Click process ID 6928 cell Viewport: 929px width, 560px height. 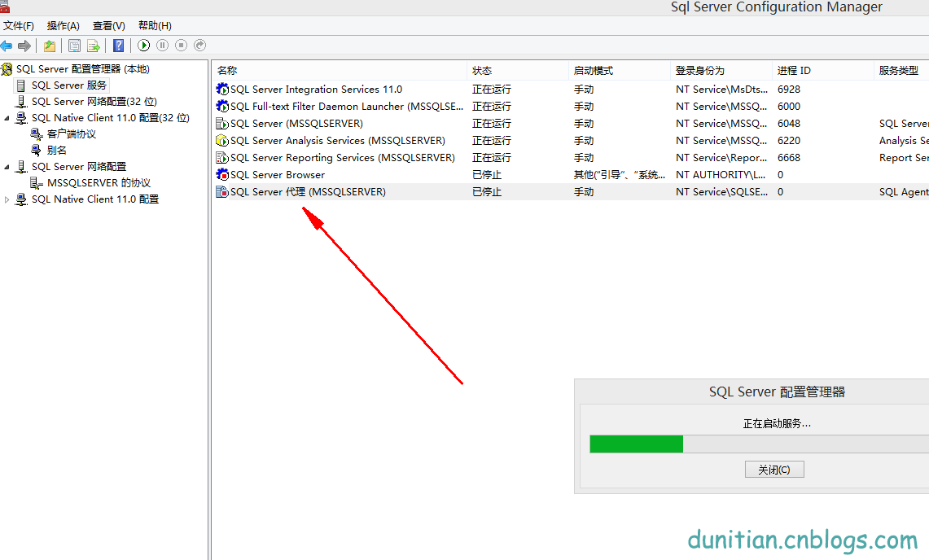tap(789, 89)
